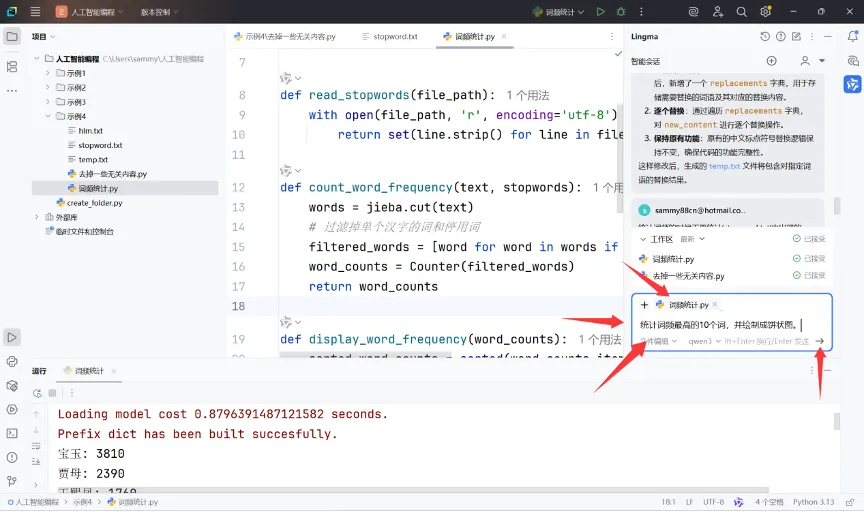
Task: Run the 词频统计 configuration
Action: pyautogui.click(x=601, y=12)
